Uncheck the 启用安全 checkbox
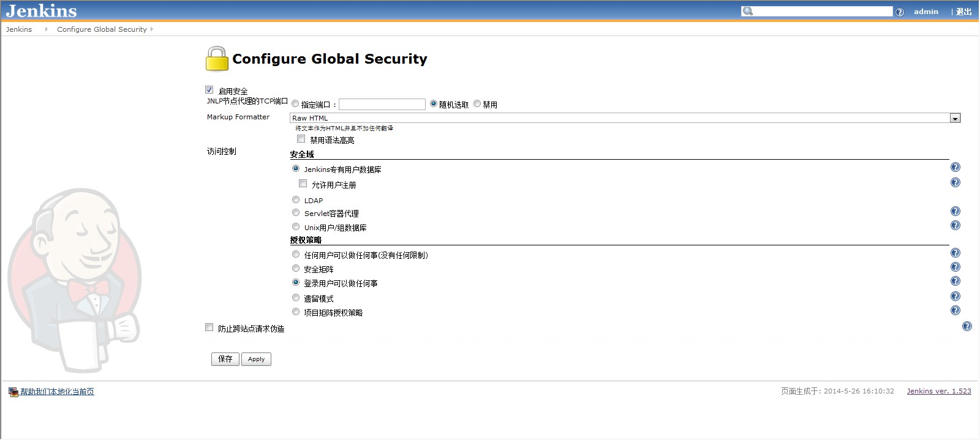 click(x=209, y=90)
